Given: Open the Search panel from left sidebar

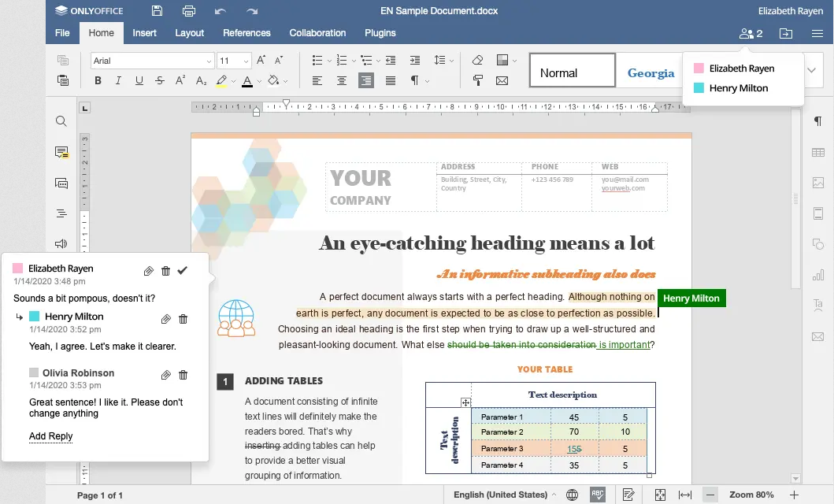Looking at the screenshot, I should click(61, 121).
